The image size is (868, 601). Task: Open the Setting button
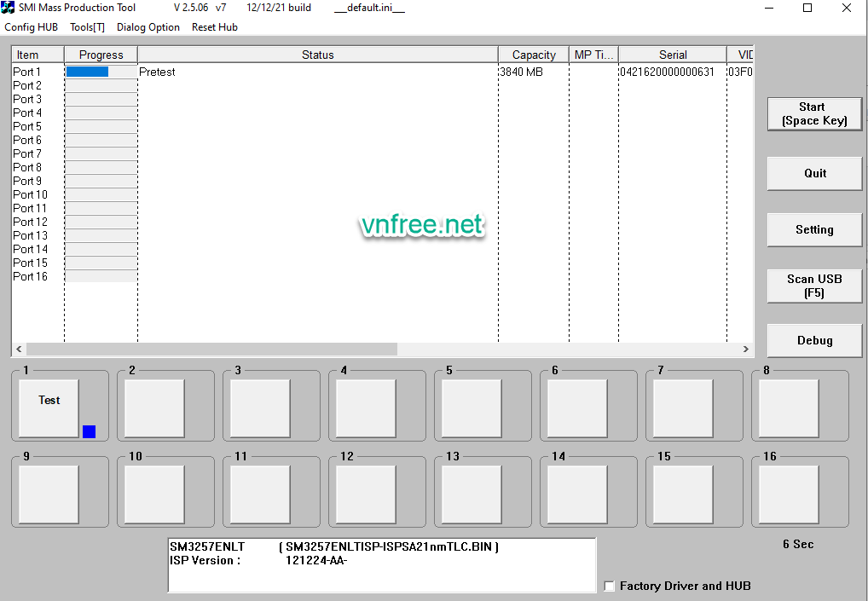815,229
